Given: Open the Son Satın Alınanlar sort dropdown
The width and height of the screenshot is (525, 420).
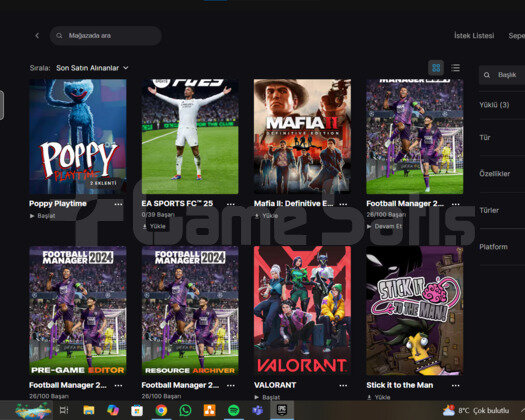Looking at the screenshot, I should click(92, 68).
